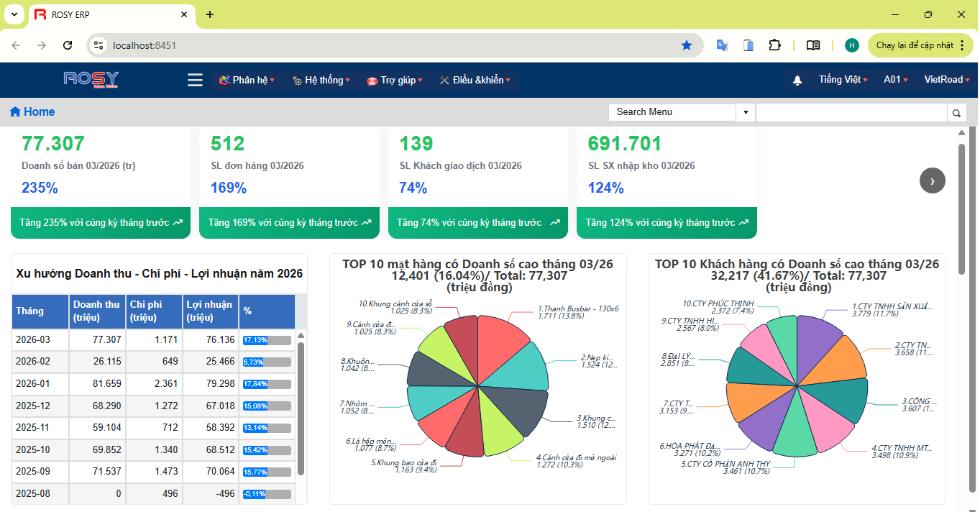Click the ROSY logo

click(x=91, y=79)
